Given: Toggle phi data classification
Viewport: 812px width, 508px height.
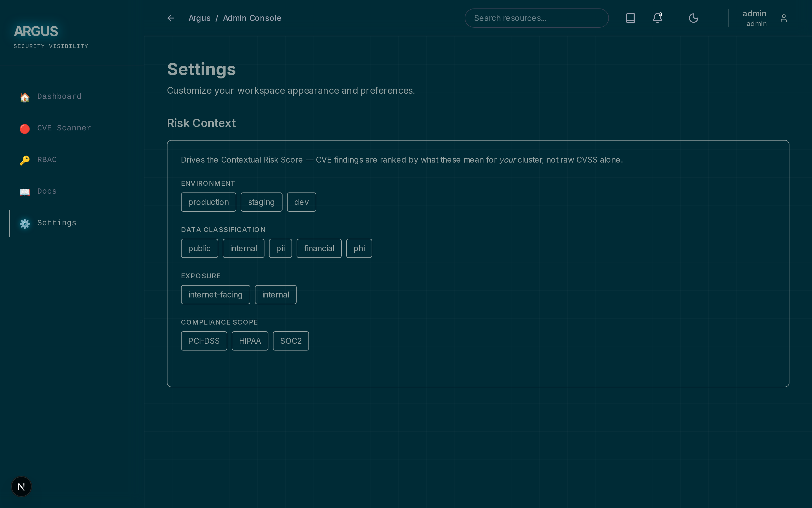Looking at the screenshot, I should click(359, 248).
